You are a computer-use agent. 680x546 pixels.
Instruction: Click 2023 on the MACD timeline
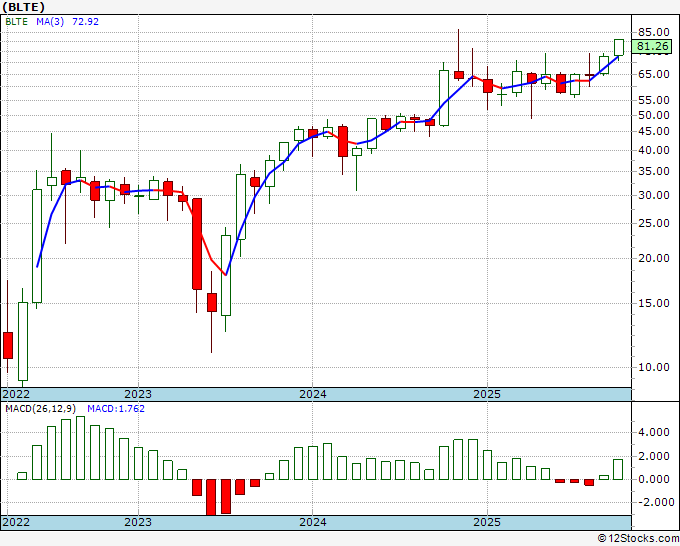[x=138, y=522]
